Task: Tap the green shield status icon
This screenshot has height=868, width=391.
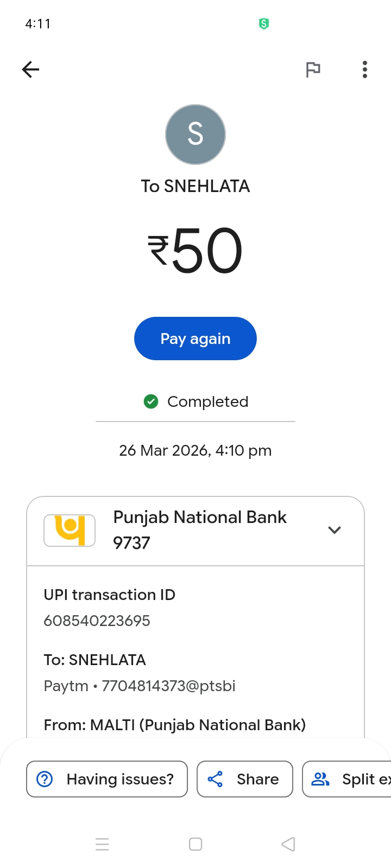Action: pos(264,23)
